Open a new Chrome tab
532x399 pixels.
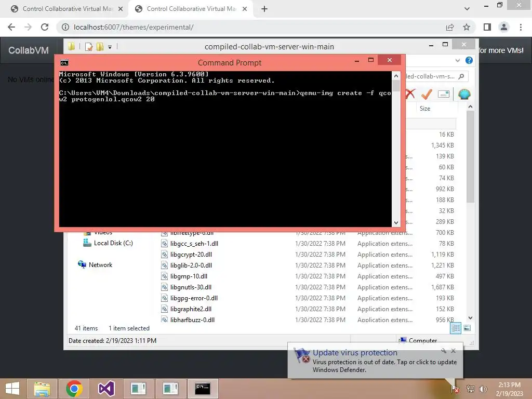click(264, 9)
